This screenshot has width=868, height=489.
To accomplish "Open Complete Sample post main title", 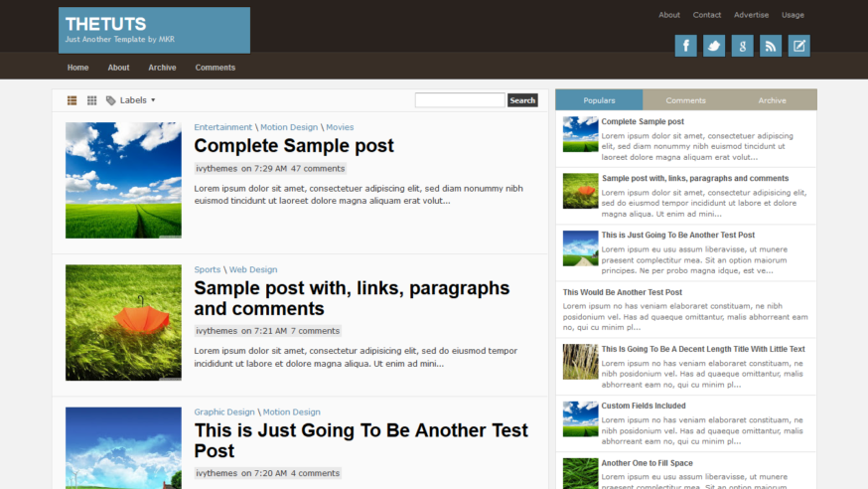I will point(294,146).
